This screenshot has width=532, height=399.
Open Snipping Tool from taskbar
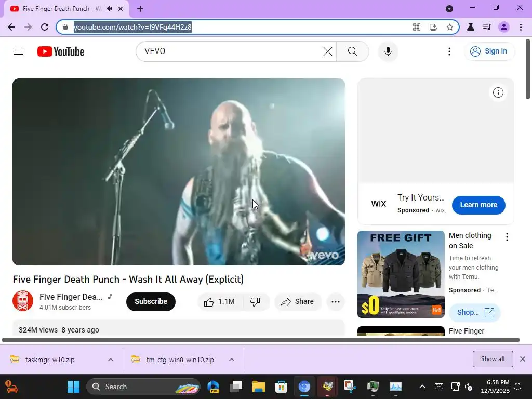pos(350,387)
